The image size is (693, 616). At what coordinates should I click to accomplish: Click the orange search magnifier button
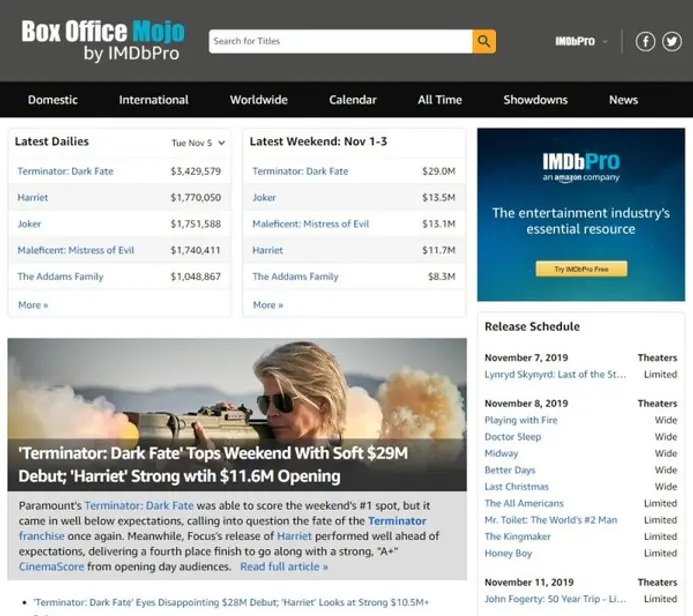[484, 41]
